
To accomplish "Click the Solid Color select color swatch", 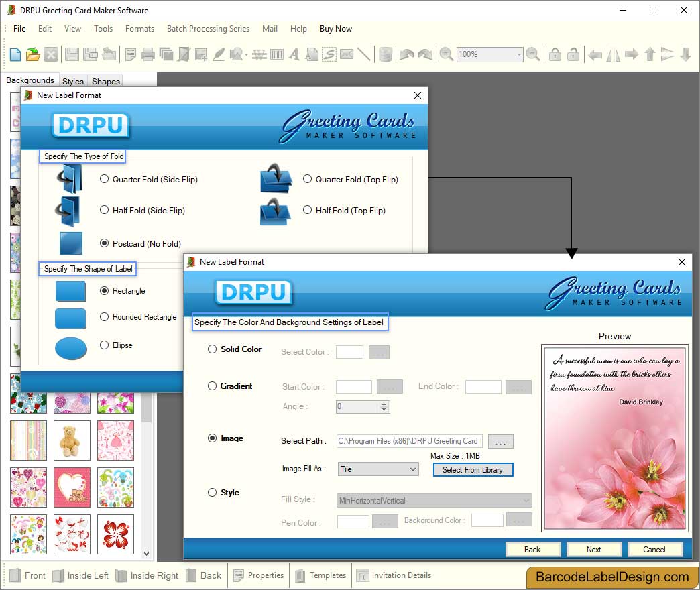I will [x=349, y=352].
